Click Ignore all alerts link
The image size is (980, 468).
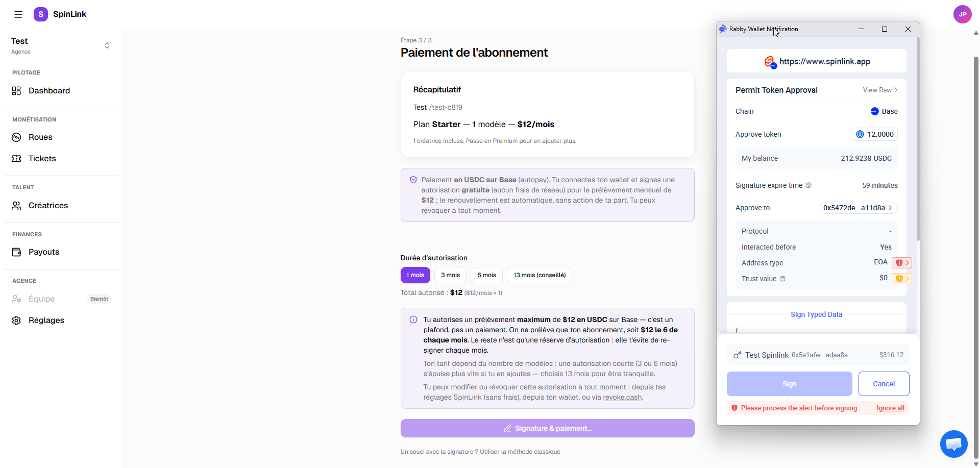pos(890,408)
